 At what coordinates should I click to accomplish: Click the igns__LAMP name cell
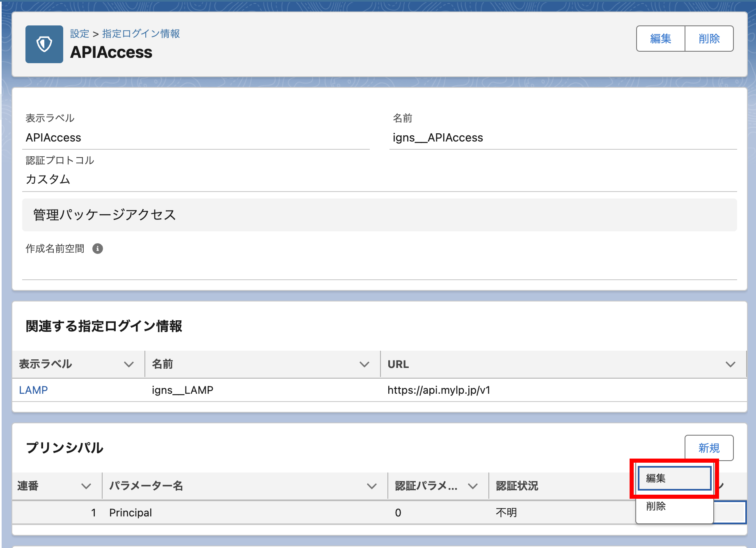point(182,390)
